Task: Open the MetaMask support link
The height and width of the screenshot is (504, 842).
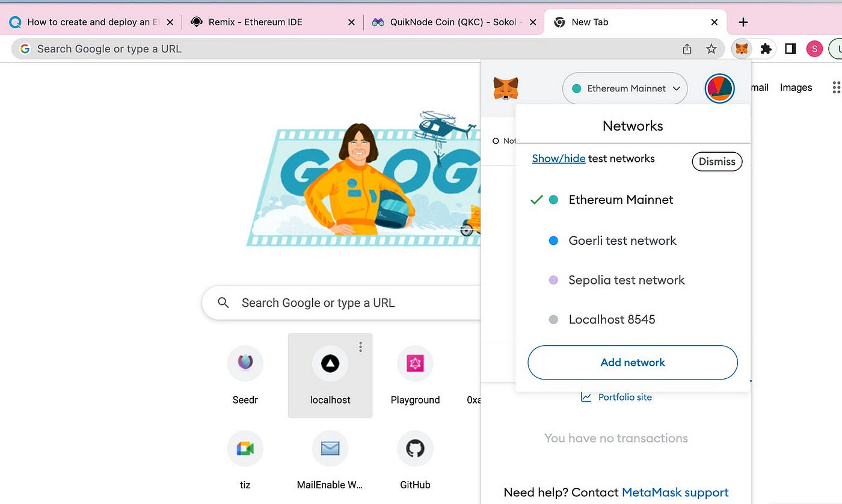Action: [675, 493]
